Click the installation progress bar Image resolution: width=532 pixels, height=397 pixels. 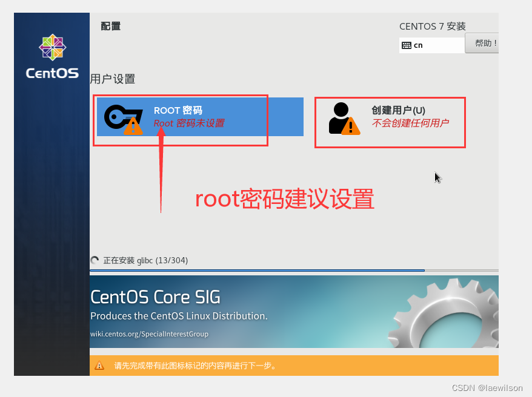pyautogui.click(x=294, y=271)
